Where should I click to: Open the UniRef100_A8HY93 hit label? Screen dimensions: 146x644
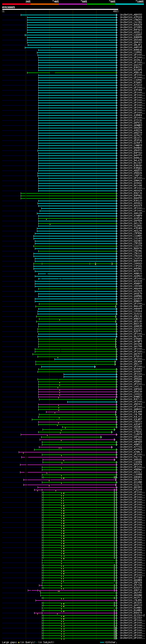(x=131, y=15)
